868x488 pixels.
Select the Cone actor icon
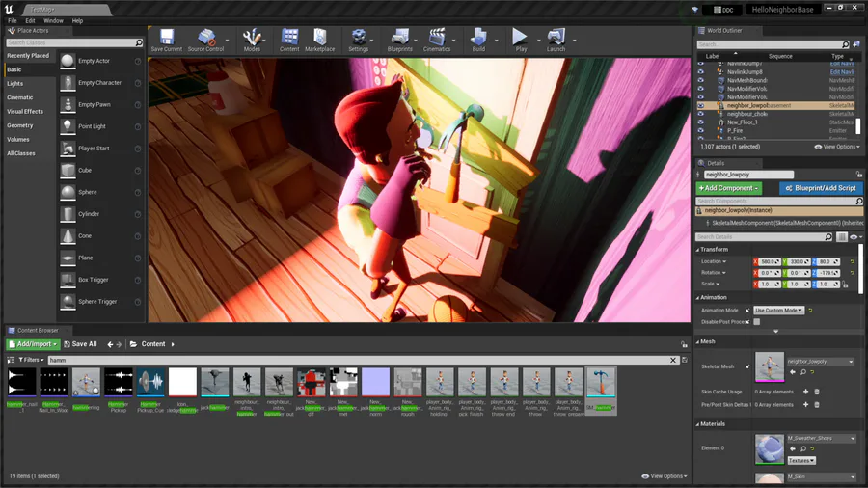(68, 235)
